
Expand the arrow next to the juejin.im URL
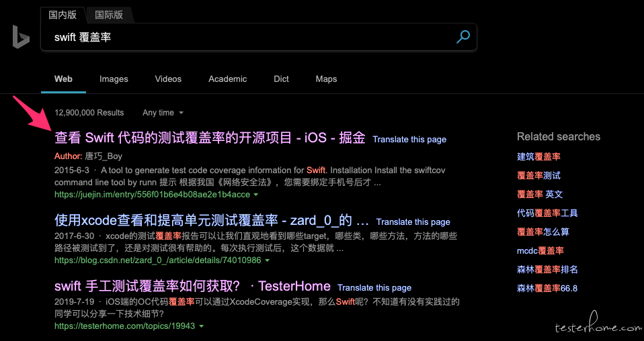[256, 195]
